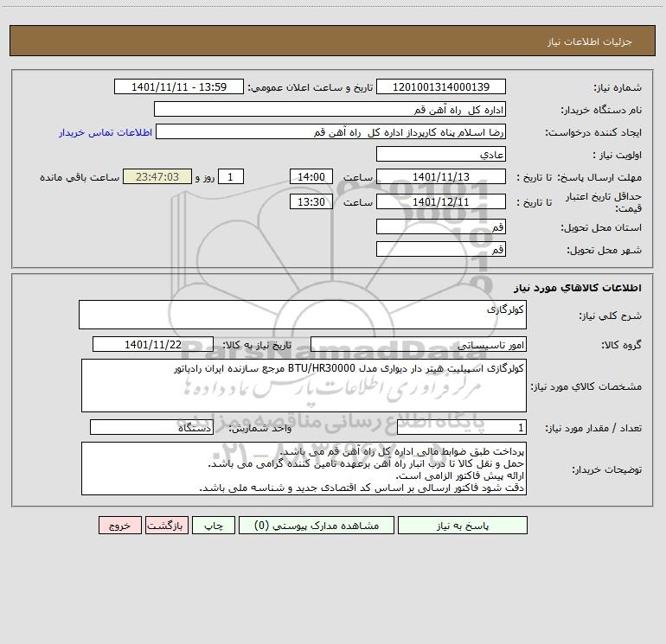Click the note line ارائه پیش فاکتور الزامی است
Screen dimensions: 666x644
(x=460, y=475)
